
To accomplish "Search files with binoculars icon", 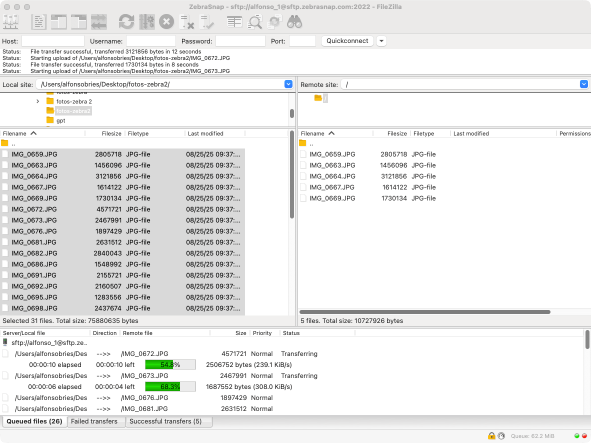I will (x=294, y=22).
